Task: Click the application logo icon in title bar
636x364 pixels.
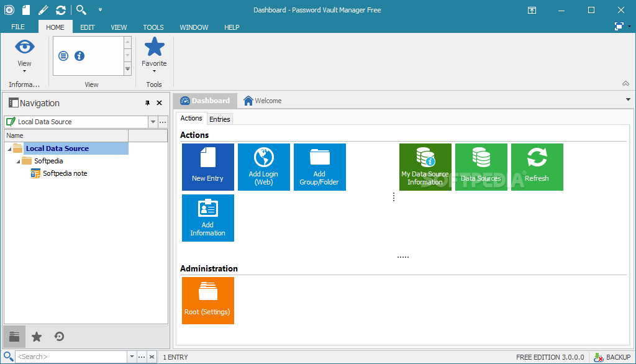Action: (9, 10)
